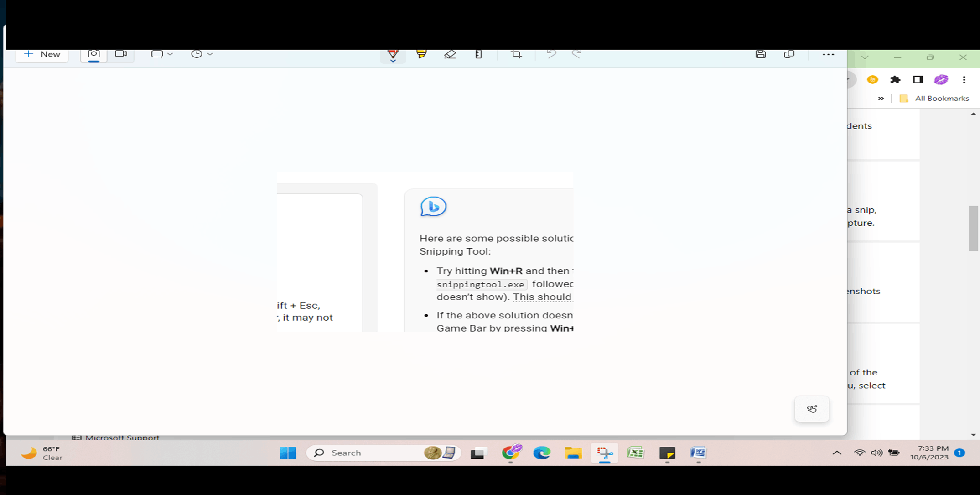The width and height of the screenshot is (980, 495).
Task: Redo the last edit
Action: [577, 54]
